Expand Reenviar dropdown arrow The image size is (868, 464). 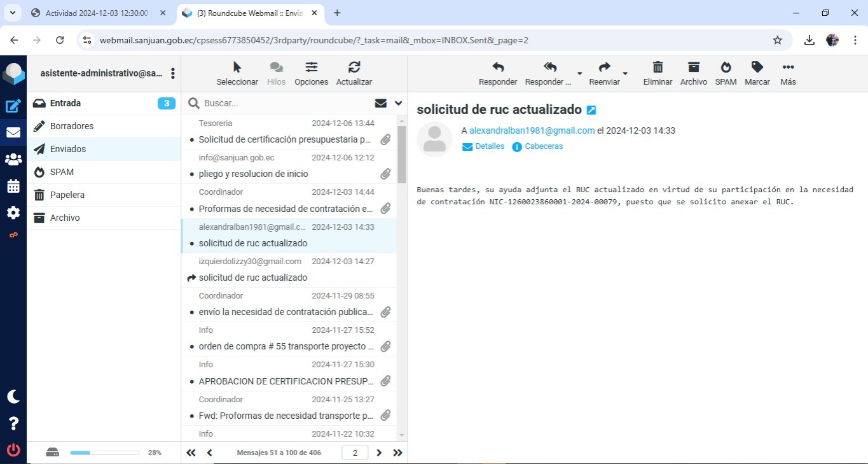click(x=625, y=73)
